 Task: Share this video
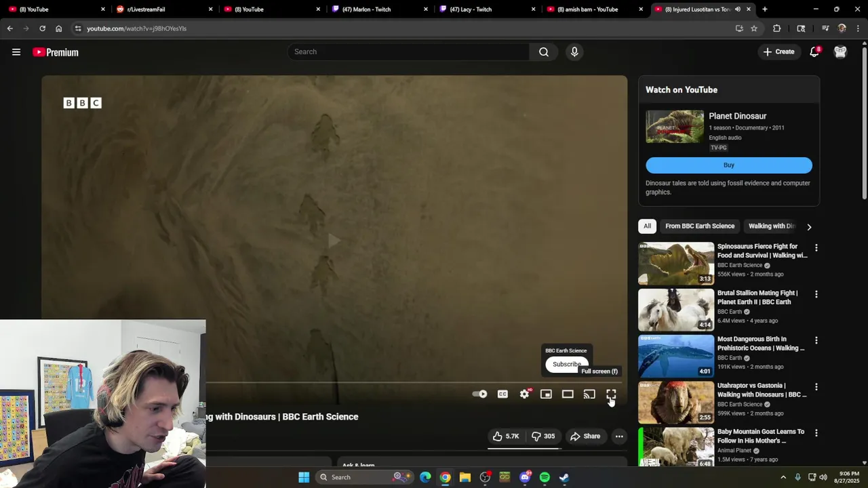coord(585,436)
